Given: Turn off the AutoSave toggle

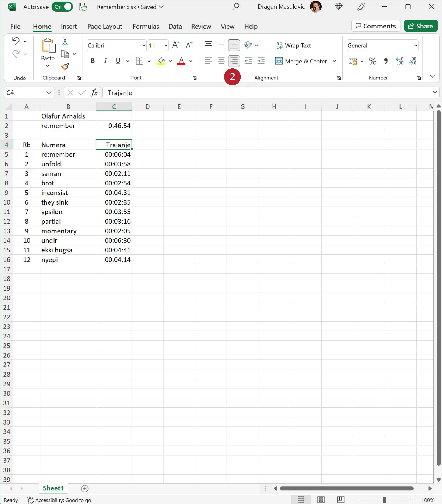Looking at the screenshot, I should click(x=62, y=7).
